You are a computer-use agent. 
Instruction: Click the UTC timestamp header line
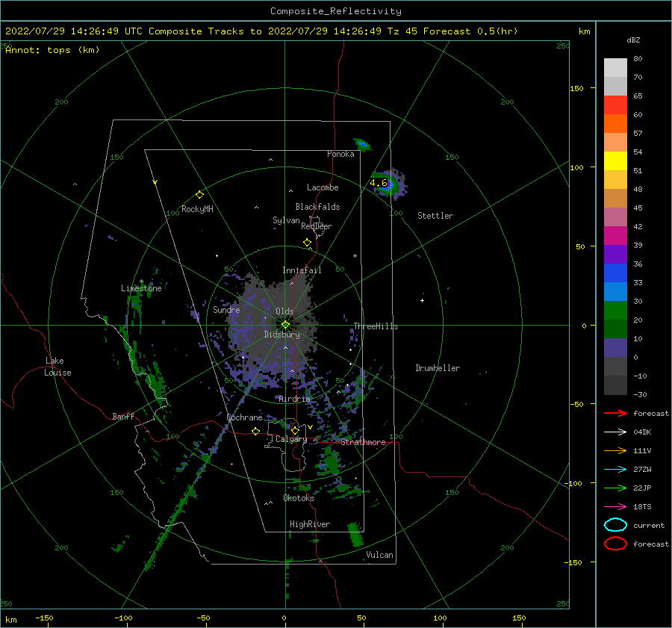point(261,31)
